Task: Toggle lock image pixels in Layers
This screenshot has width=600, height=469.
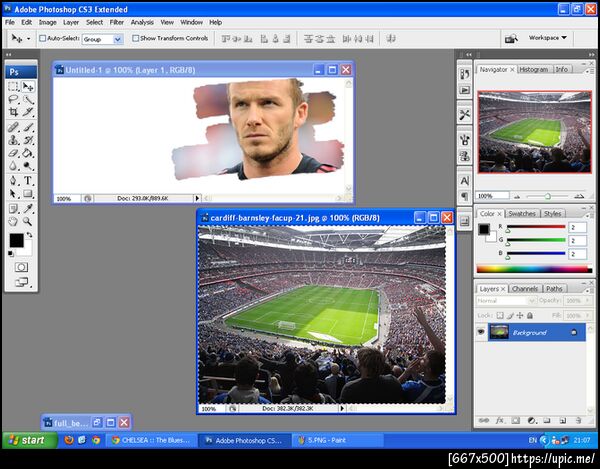Action: [x=510, y=316]
